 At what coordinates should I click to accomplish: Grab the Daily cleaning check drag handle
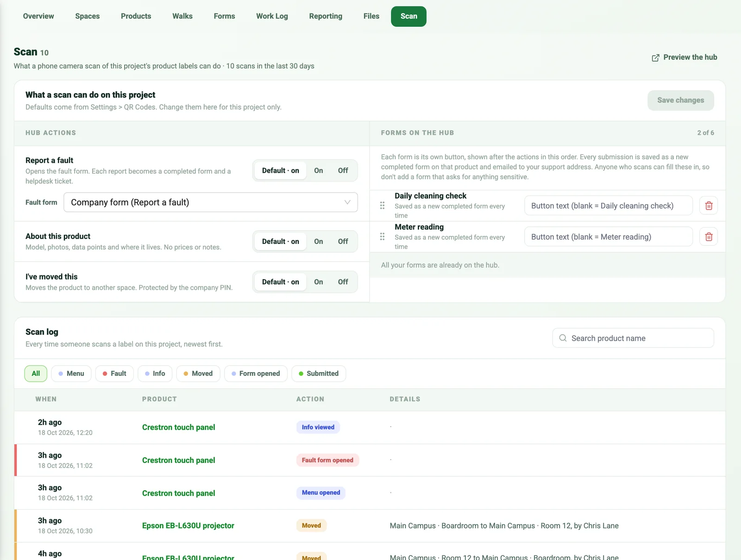click(382, 205)
